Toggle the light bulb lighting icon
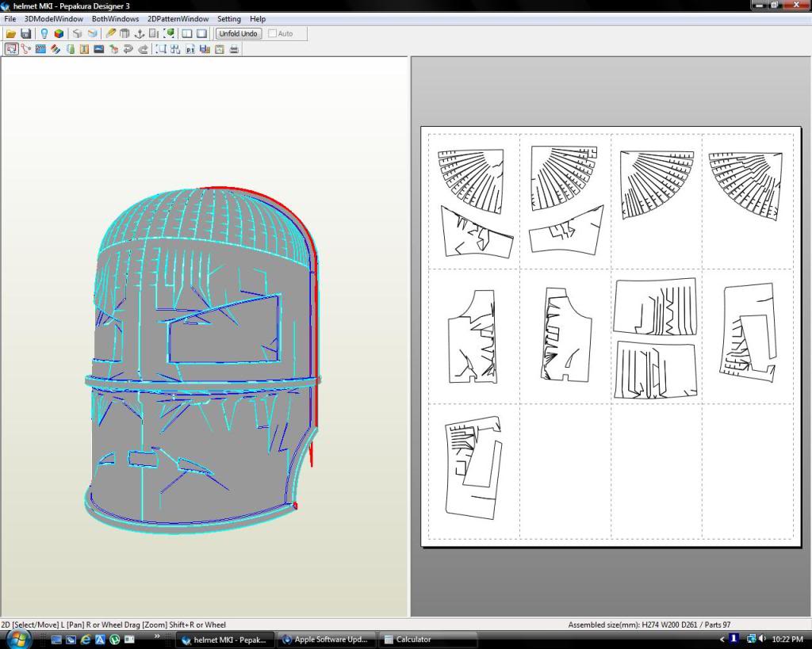 (x=44, y=34)
